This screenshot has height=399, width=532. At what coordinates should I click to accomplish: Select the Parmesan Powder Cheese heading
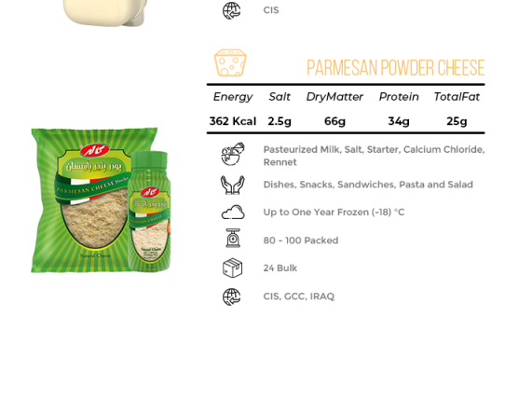tap(396, 67)
